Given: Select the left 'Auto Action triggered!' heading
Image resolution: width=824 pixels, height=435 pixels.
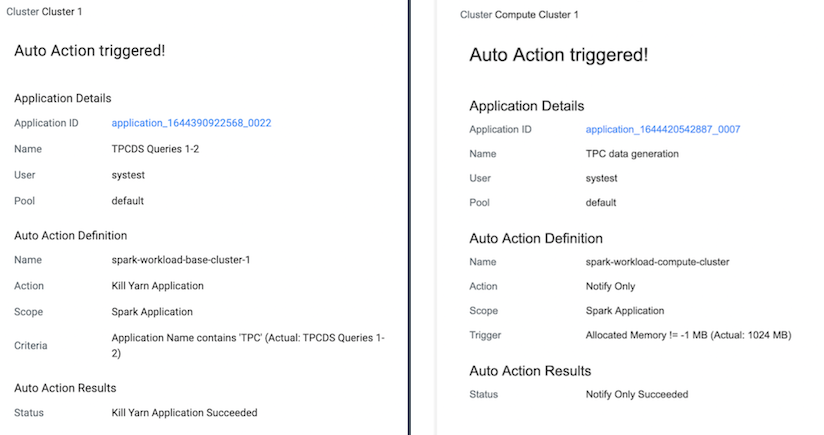Looking at the screenshot, I should pyautogui.click(x=89, y=50).
